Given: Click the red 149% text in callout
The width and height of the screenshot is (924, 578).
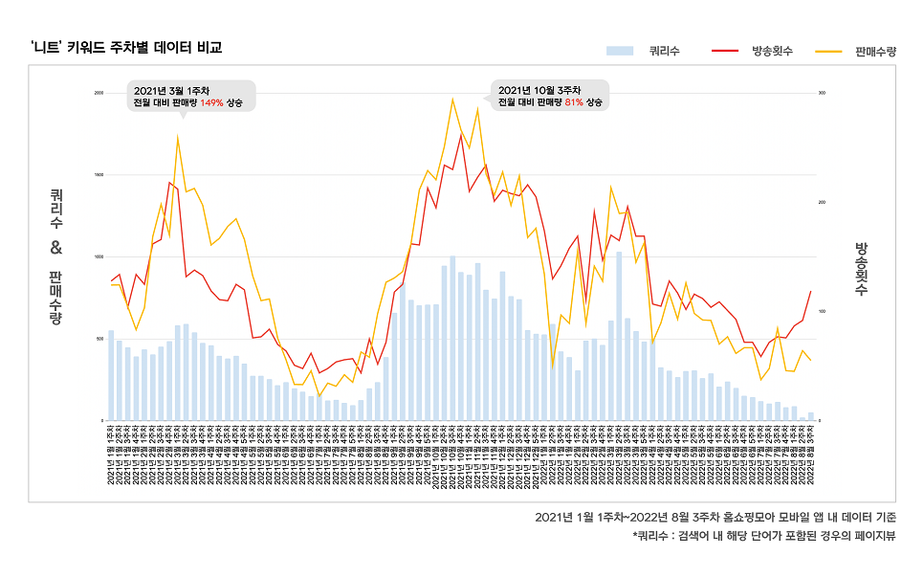Looking at the screenshot, I should click(211, 102).
